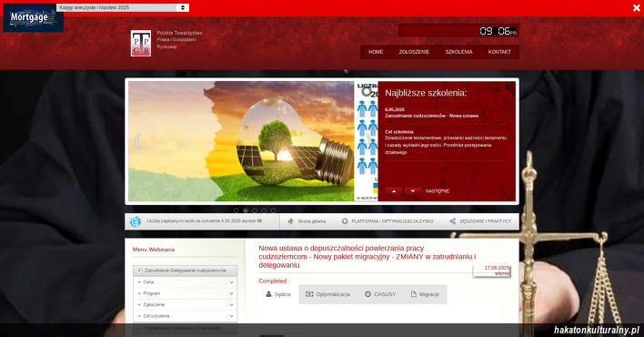Select the fourth slider pagination dot

(264, 210)
